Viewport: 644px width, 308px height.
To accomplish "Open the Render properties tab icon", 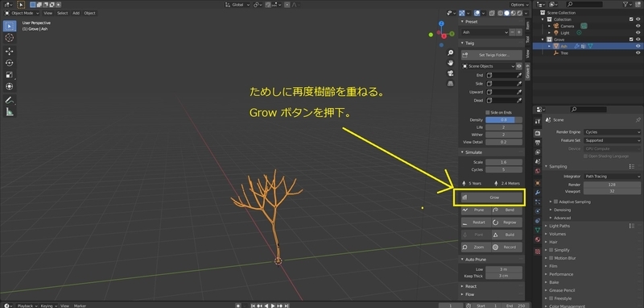I will 538,133.
